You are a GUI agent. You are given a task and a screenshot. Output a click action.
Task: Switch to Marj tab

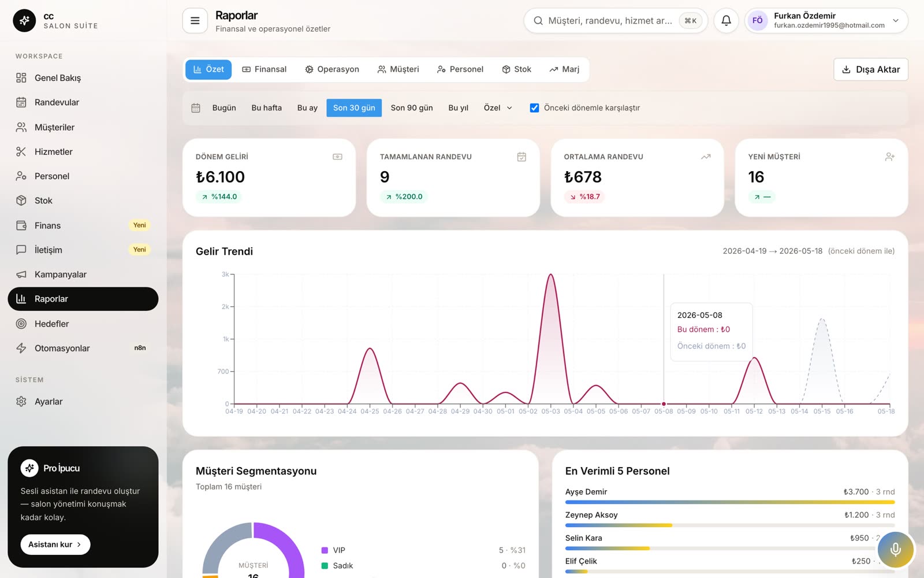564,69
